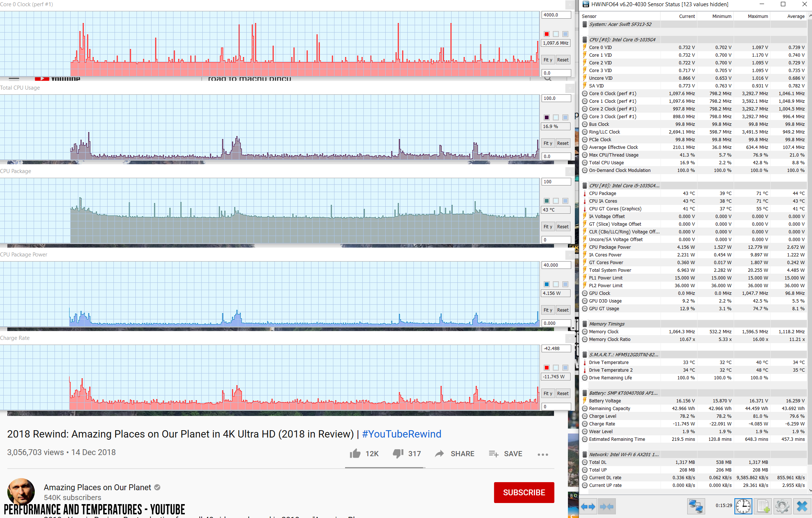812x518 pixels.
Task: Click the CPU Package Power lightning icon
Action: (x=585, y=247)
